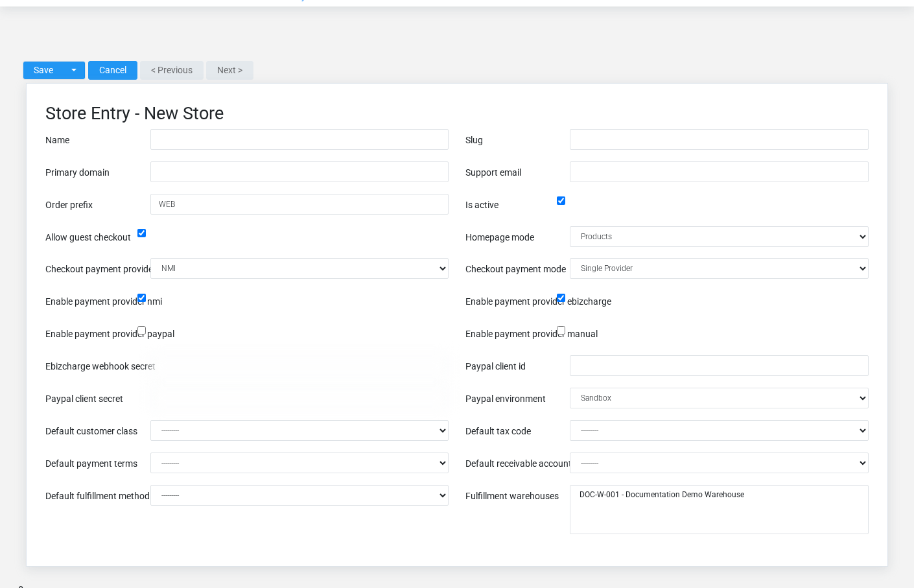The height and width of the screenshot is (588, 914).
Task: Select DOC-W-001 - Documentation Demo Warehouse option
Action: (x=662, y=495)
